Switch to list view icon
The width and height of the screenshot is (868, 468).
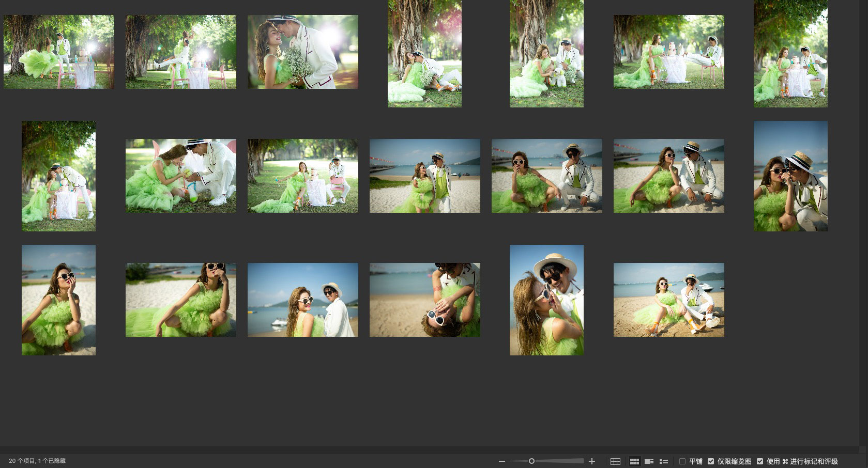coord(664,461)
